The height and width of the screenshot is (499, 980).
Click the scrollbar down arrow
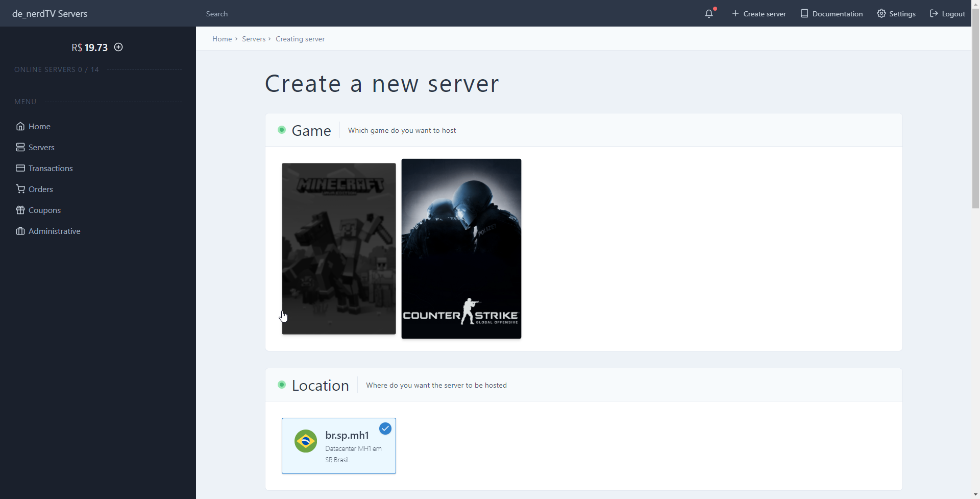(975, 495)
